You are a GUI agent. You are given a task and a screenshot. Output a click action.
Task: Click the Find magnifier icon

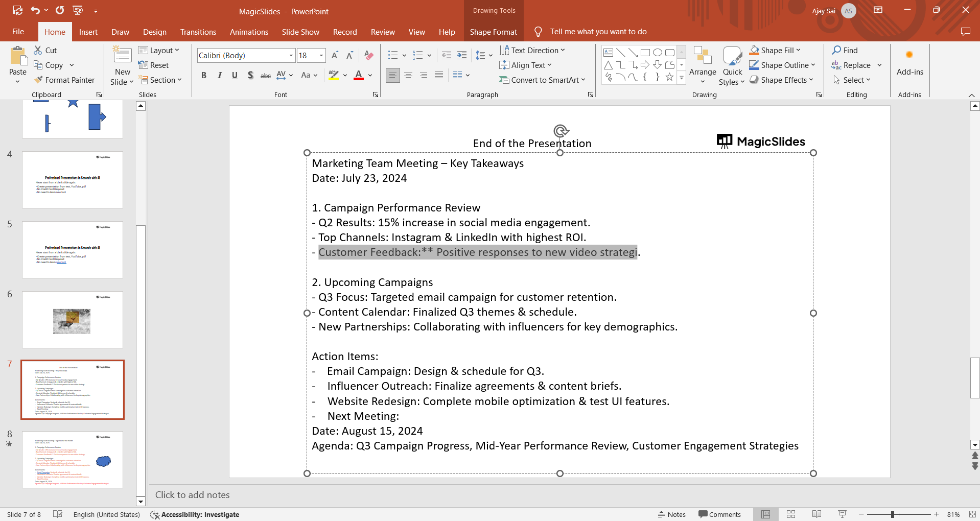click(x=836, y=50)
